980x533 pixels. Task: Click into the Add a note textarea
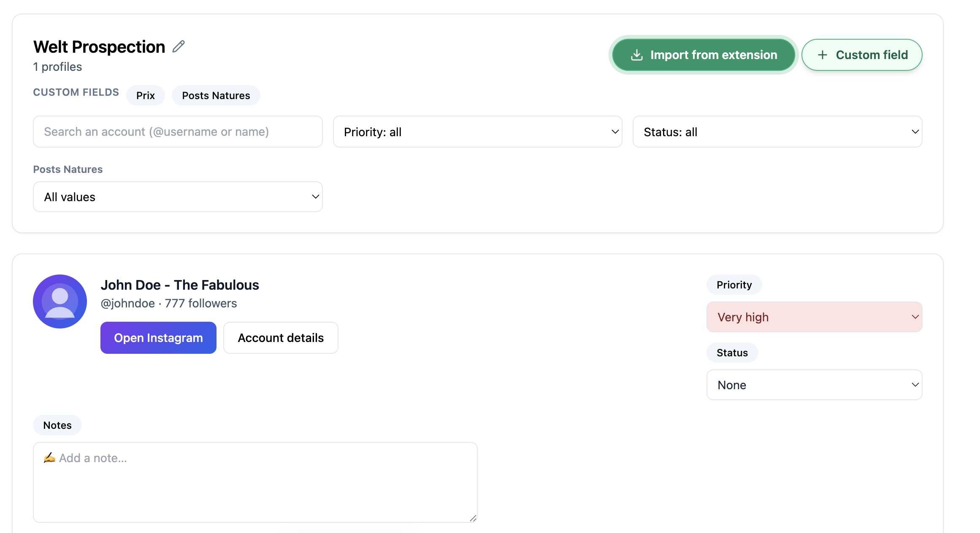(x=255, y=482)
